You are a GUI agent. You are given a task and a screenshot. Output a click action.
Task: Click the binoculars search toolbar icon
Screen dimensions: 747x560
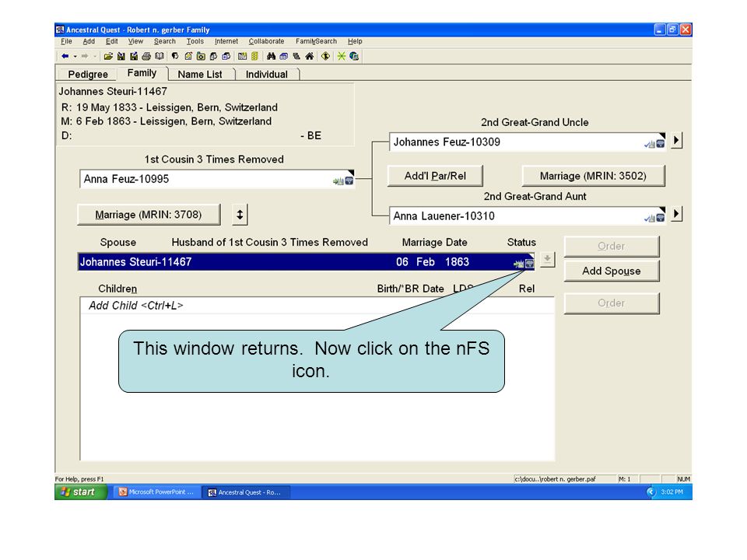pyautogui.click(x=271, y=56)
